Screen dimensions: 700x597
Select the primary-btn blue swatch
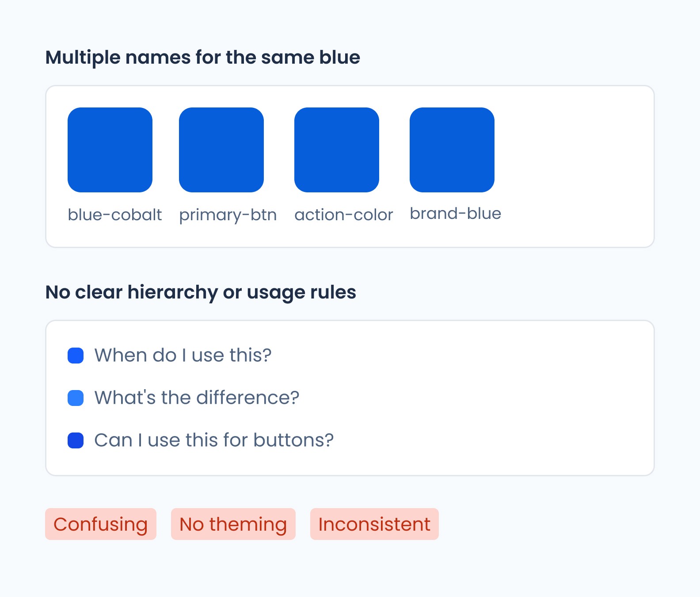[x=221, y=150]
